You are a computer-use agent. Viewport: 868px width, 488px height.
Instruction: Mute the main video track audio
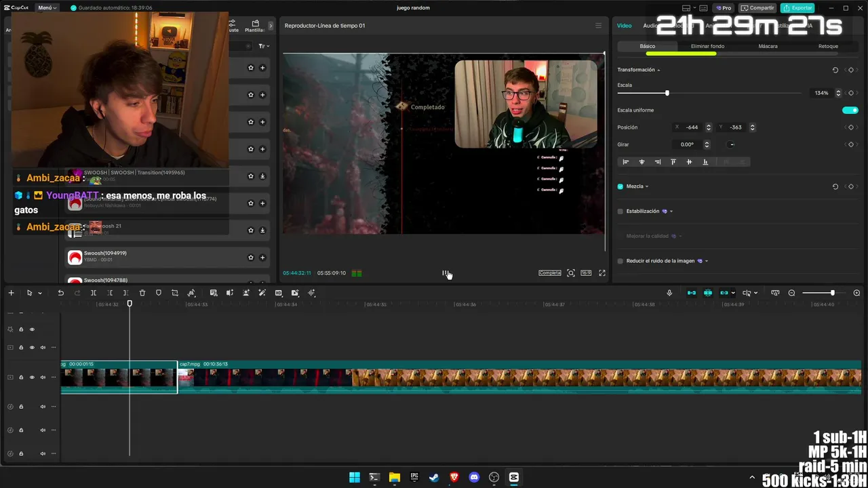coord(43,378)
